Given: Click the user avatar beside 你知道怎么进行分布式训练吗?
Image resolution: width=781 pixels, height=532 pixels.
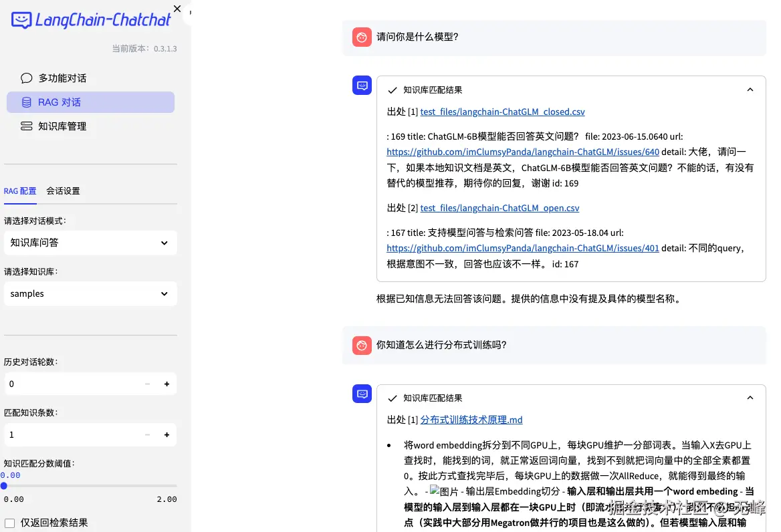Looking at the screenshot, I should tap(362, 345).
